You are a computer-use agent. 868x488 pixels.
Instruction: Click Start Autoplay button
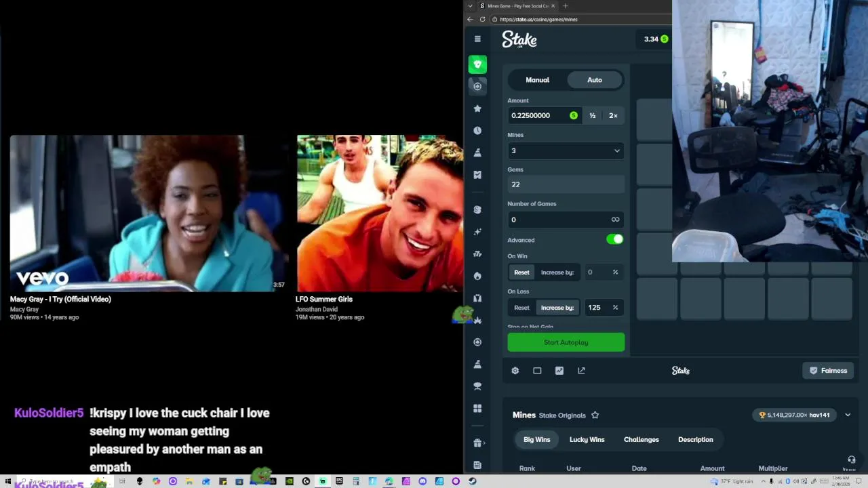[566, 342]
